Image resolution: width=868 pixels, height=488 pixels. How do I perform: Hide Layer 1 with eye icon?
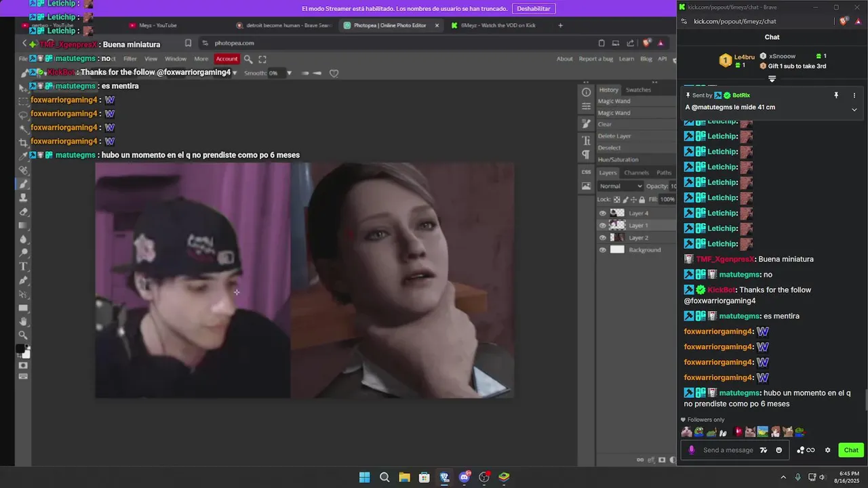coord(602,225)
